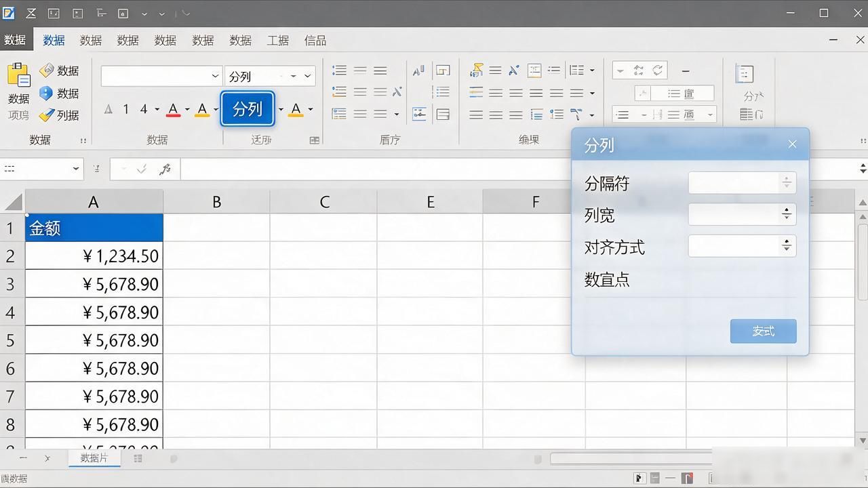The height and width of the screenshot is (488, 868).
Task: Select the cell showing ¥1,234.50
Action: (94, 256)
